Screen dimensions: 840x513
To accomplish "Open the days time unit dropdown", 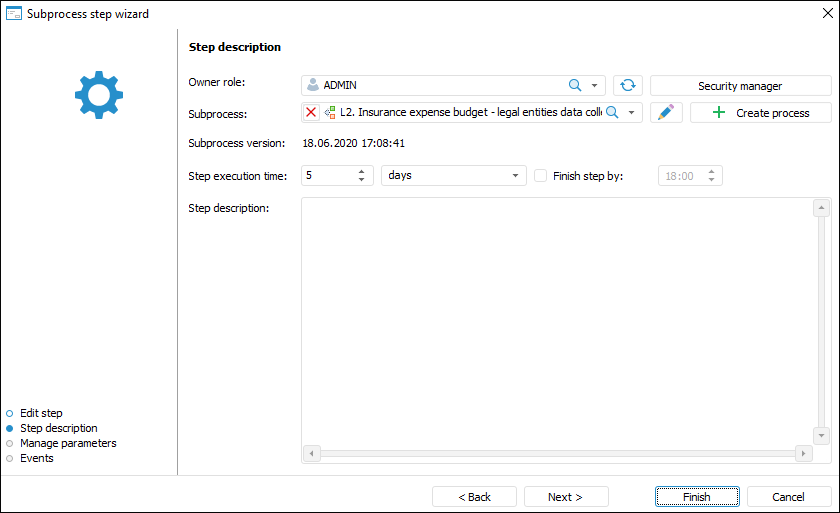I will click(516, 176).
